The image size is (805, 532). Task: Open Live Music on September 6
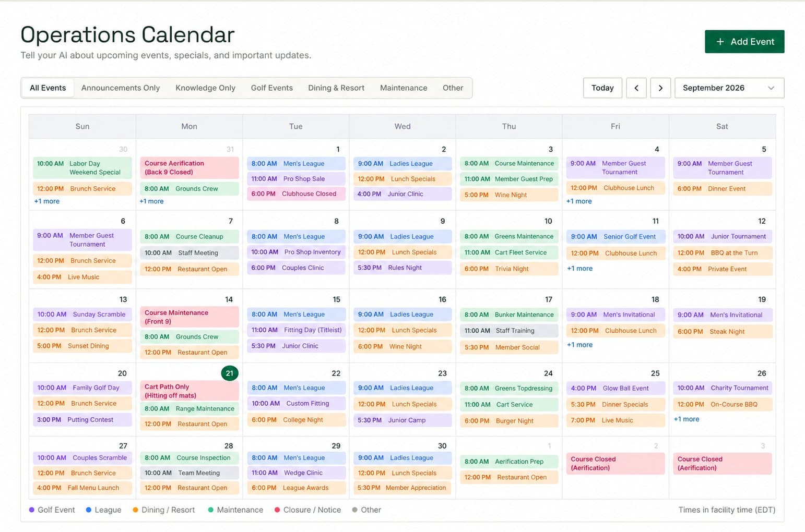coord(82,277)
